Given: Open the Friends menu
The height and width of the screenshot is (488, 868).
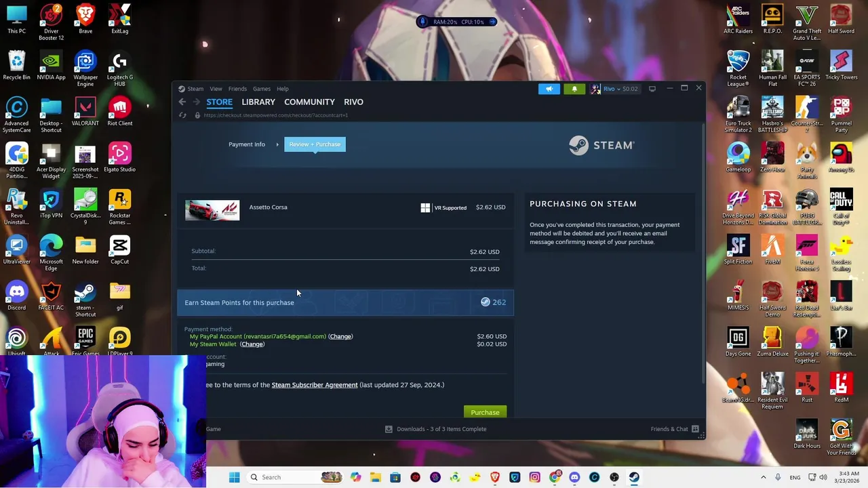Looking at the screenshot, I should click(x=237, y=89).
